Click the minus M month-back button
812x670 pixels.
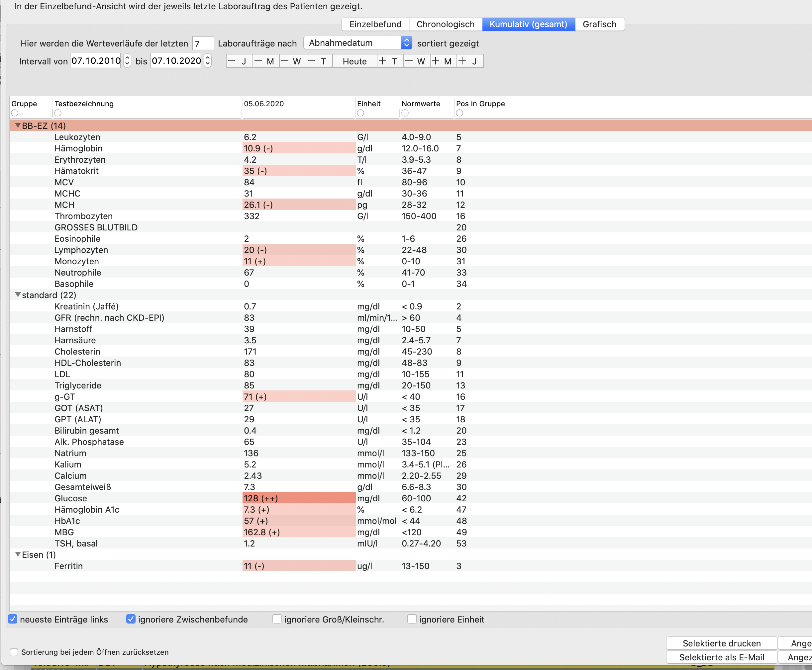(x=266, y=61)
